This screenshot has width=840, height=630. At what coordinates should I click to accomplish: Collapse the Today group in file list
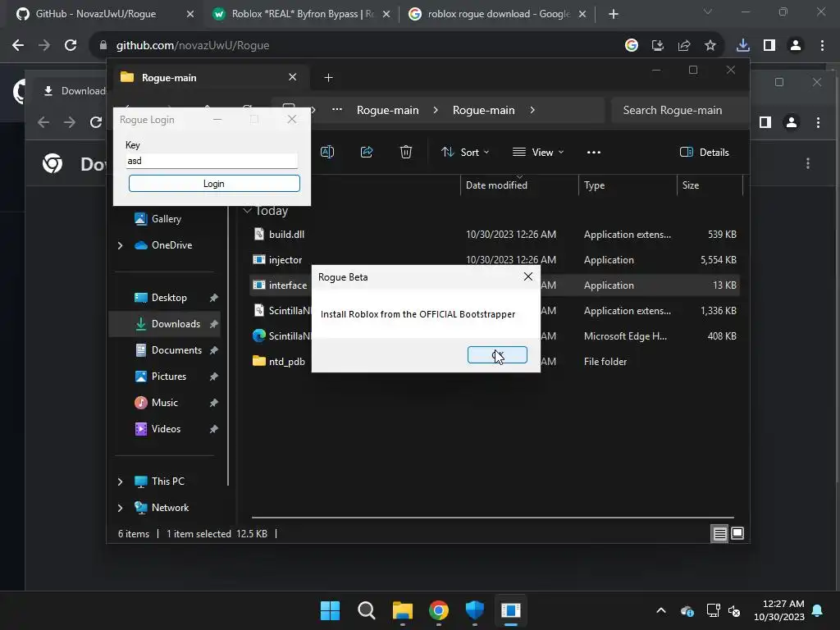pos(247,211)
